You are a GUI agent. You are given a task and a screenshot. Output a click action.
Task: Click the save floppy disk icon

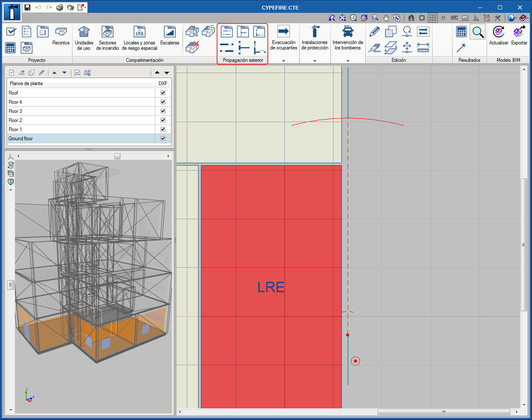[x=27, y=7]
